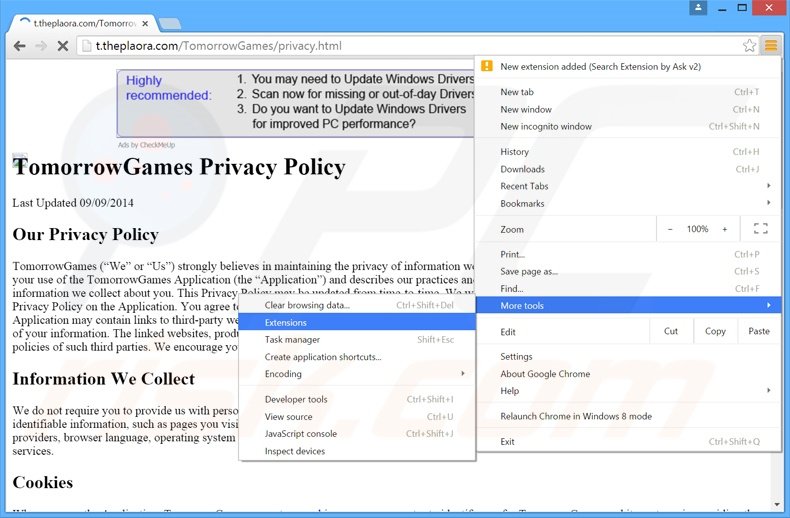Decrease zoom with the minus button
The height and width of the screenshot is (518, 790).
[670, 229]
